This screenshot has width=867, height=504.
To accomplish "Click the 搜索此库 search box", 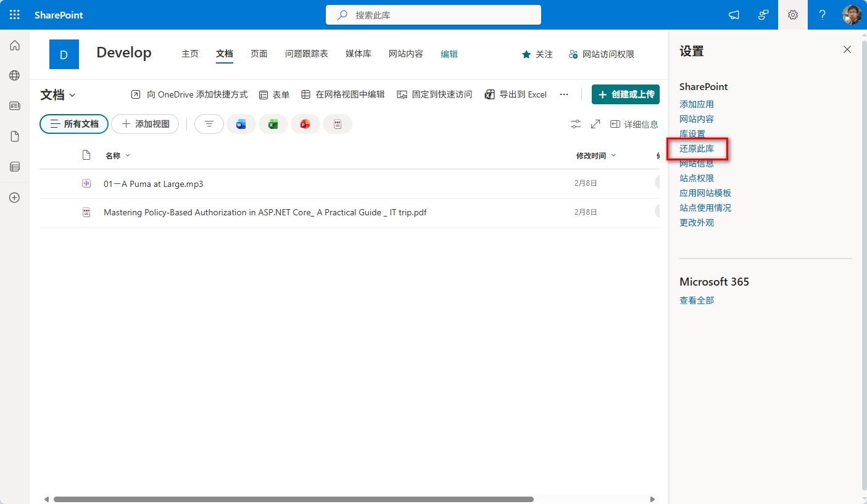I will click(x=433, y=15).
